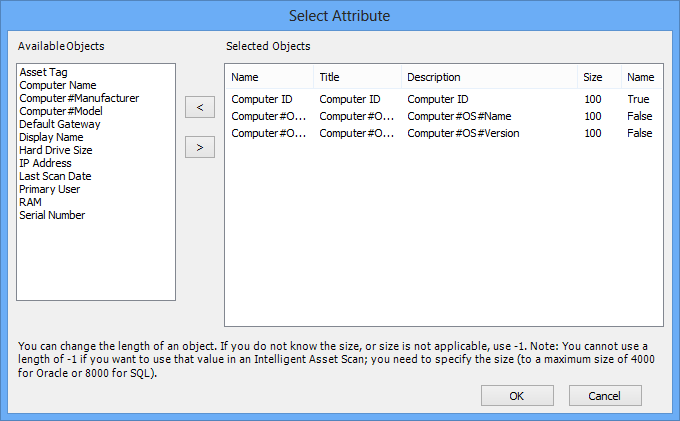This screenshot has height=421, width=680.
Task: Select the Computer#OS#Name row
Action: (444, 116)
